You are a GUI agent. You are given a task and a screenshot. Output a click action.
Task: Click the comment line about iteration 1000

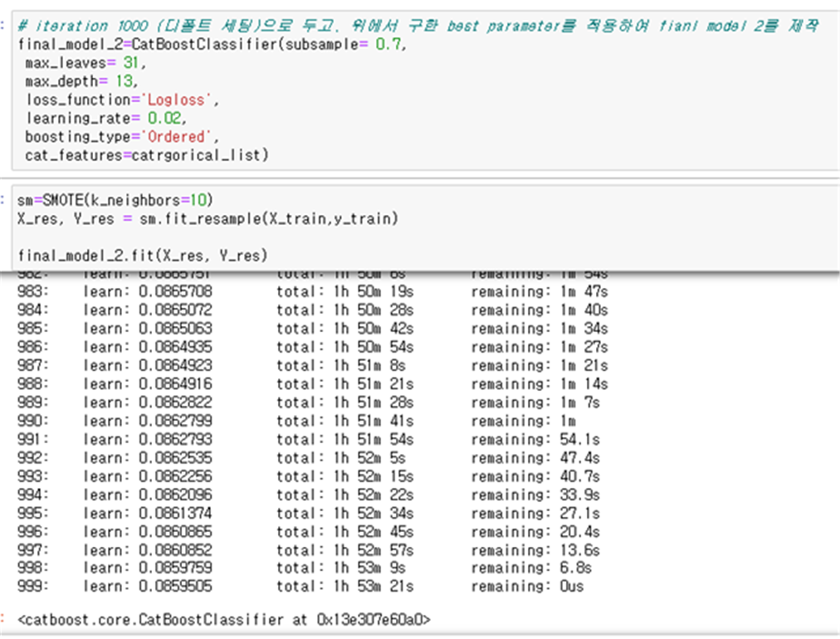point(418,26)
